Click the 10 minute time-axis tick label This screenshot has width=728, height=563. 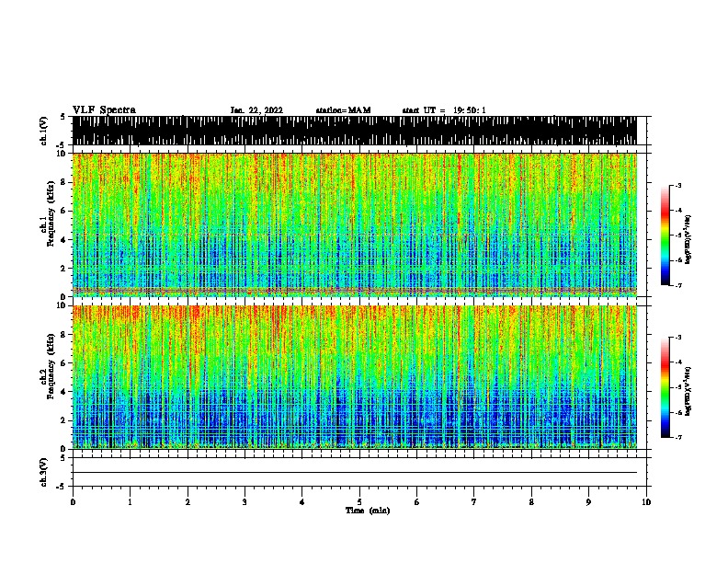tap(646, 502)
